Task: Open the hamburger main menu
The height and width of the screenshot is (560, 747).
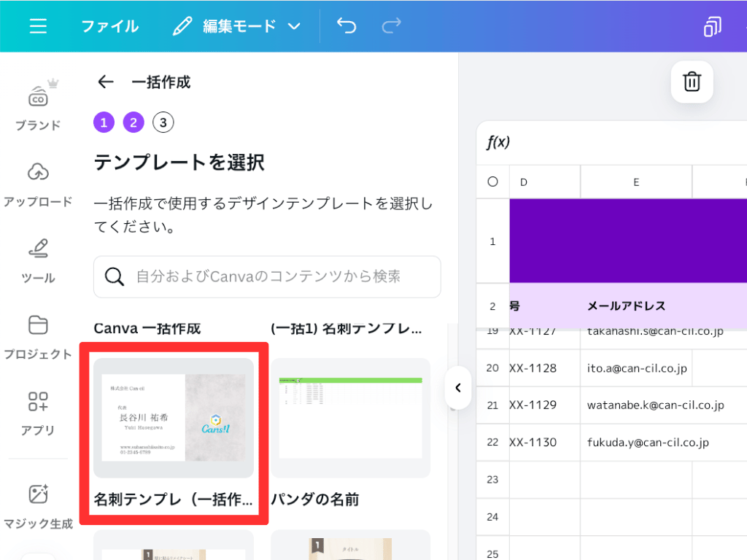Action: click(38, 26)
